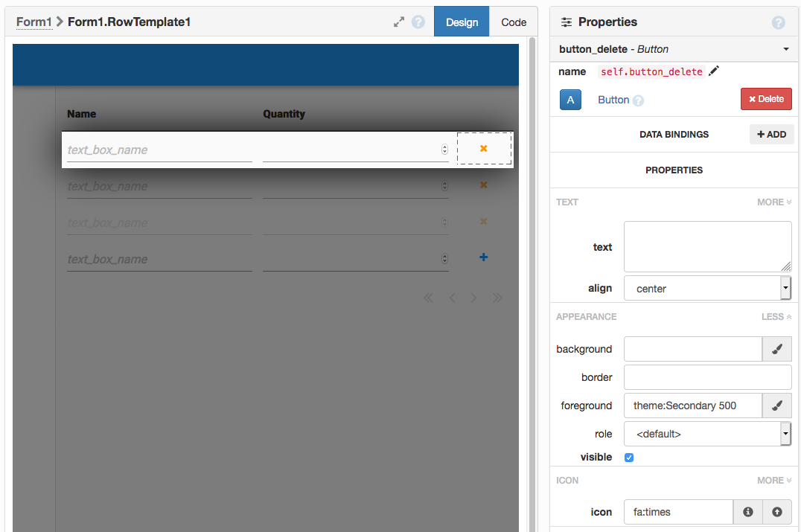Click the icon info button

748,512
